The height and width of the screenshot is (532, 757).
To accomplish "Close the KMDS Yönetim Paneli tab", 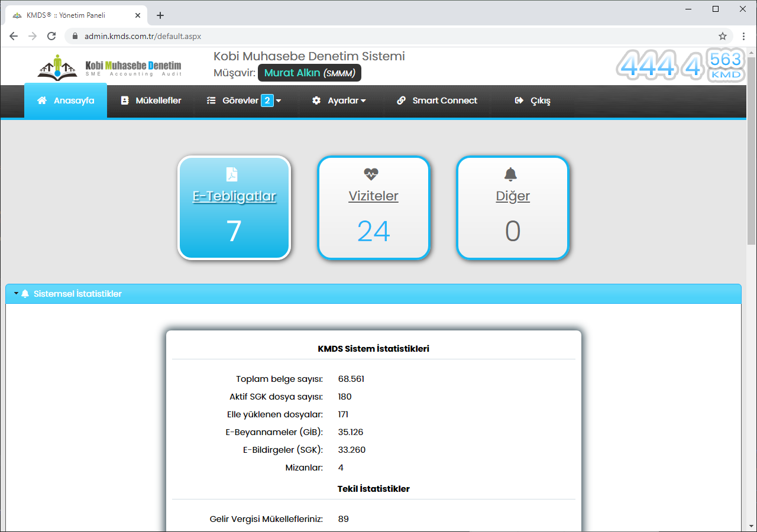I will click(x=138, y=15).
